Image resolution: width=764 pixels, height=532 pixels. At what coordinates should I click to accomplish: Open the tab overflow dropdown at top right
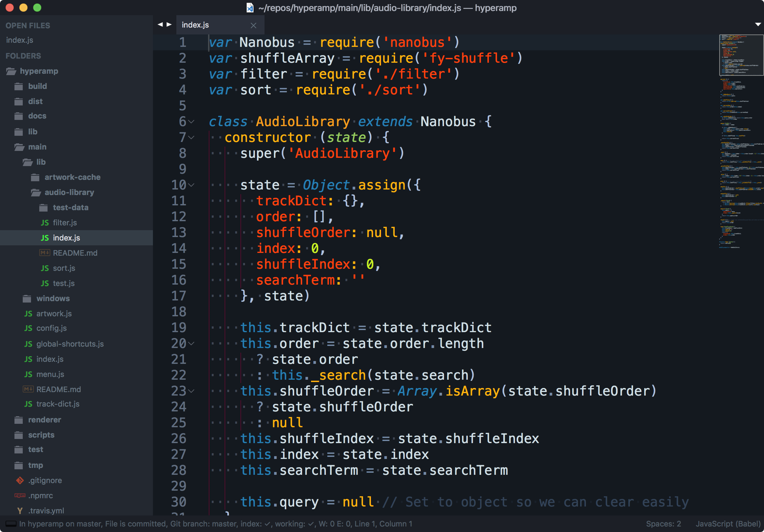click(758, 24)
